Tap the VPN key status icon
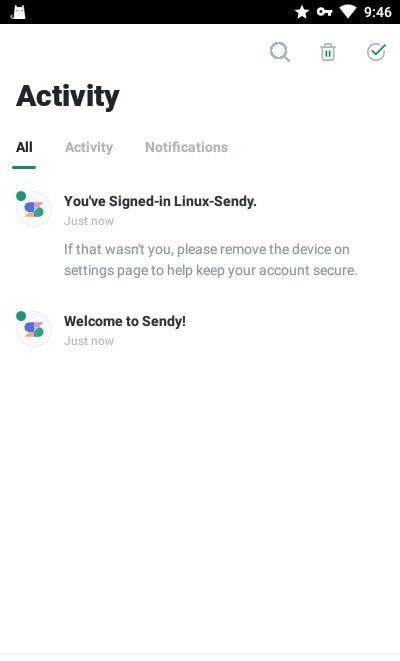The image size is (400, 661). (325, 11)
